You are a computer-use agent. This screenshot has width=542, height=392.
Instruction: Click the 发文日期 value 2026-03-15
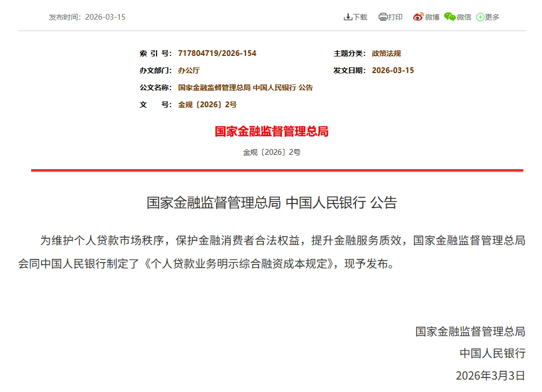pos(393,70)
